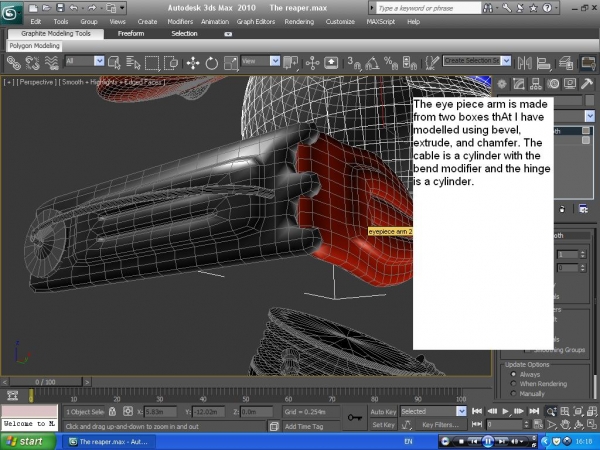Pick the Rectangular Selection Region tool
The image size is (600, 450).
click(x=152, y=63)
